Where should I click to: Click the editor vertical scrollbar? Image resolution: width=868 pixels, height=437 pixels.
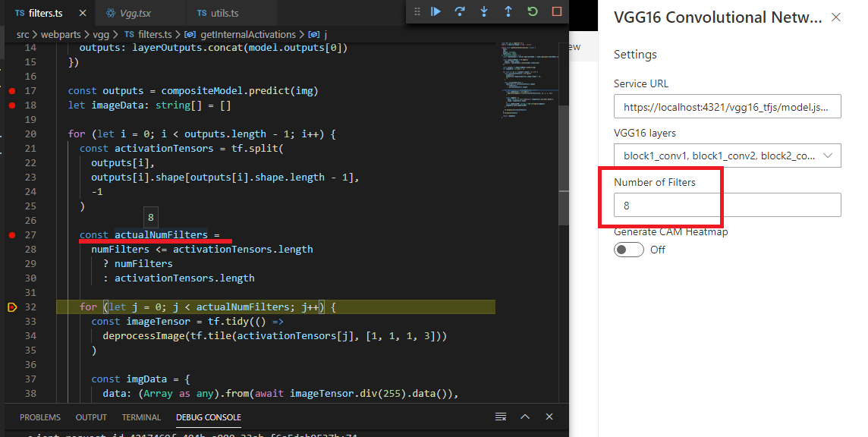coord(564,165)
